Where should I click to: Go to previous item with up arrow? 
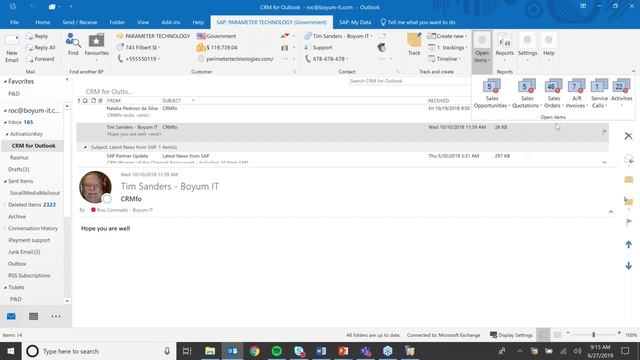(x=629, y=244)
